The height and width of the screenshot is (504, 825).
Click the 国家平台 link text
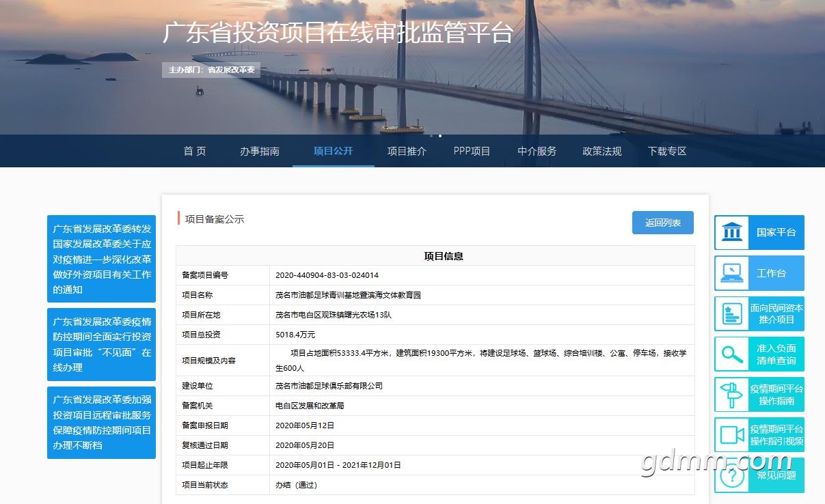776,232
